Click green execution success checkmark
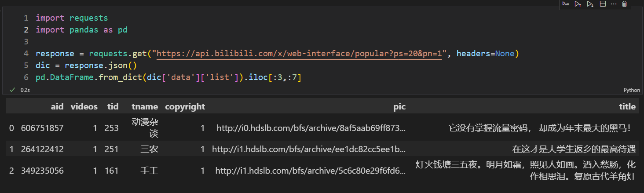 point(12,90)
